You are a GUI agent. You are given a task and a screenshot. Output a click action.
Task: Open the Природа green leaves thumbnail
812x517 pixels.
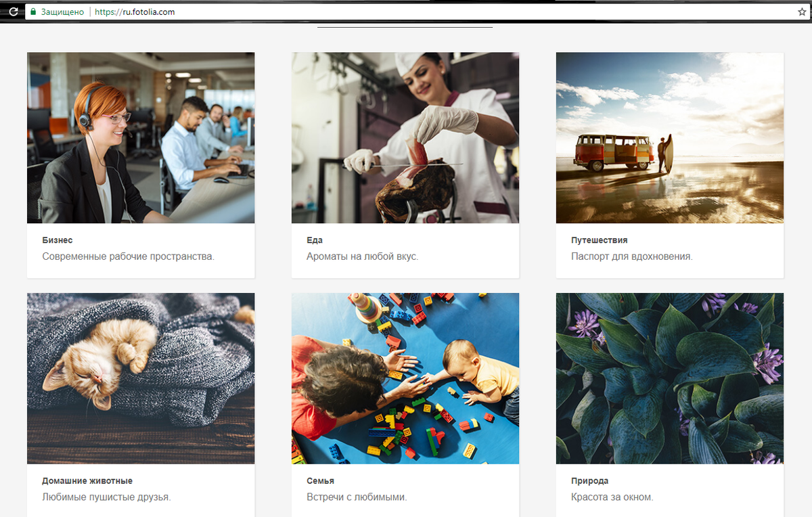[670, 378]
